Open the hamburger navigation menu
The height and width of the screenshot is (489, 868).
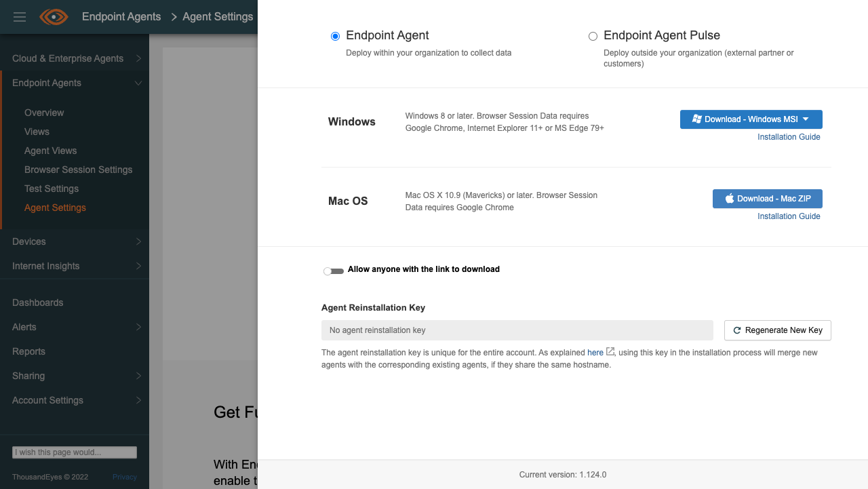[x=20, y=17]
